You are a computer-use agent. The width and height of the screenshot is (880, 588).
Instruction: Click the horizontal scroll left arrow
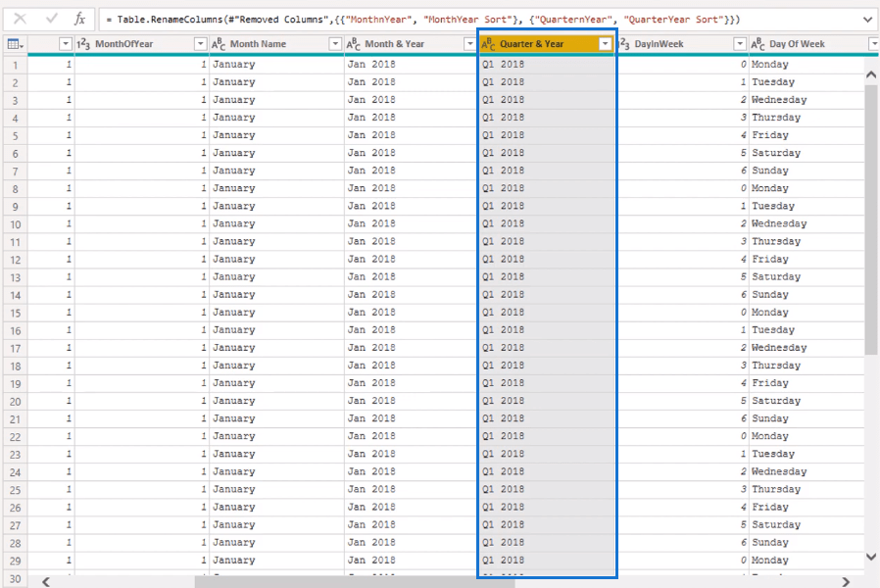point(46,582)
